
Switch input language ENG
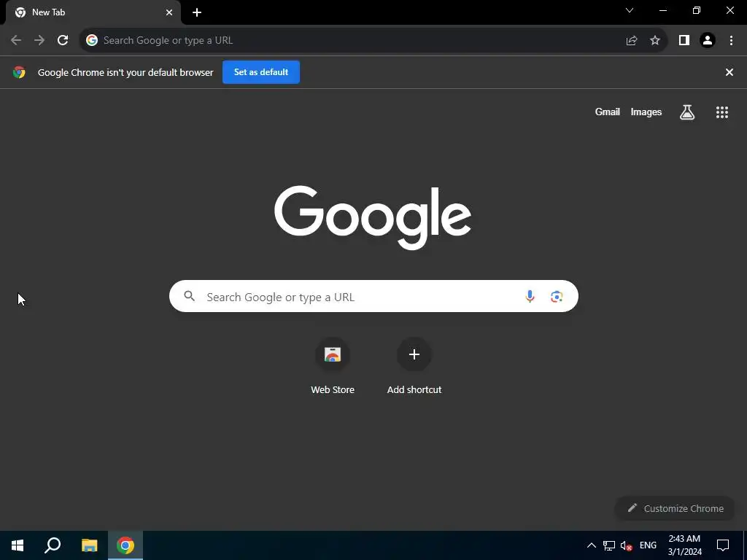click(x=648, y=545)
